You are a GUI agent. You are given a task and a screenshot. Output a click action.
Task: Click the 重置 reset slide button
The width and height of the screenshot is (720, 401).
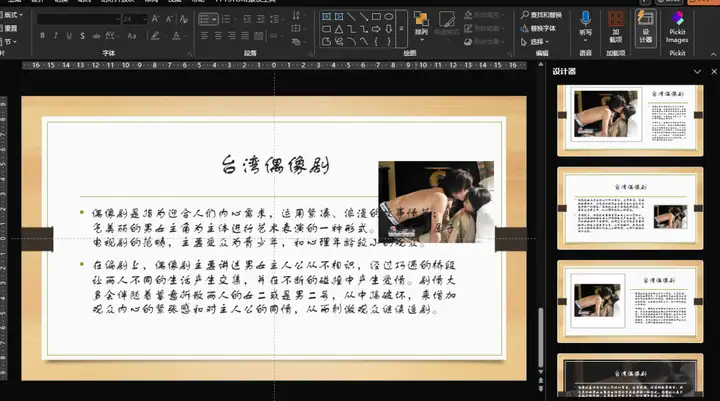pyautogui.click(x=10, y=28)
